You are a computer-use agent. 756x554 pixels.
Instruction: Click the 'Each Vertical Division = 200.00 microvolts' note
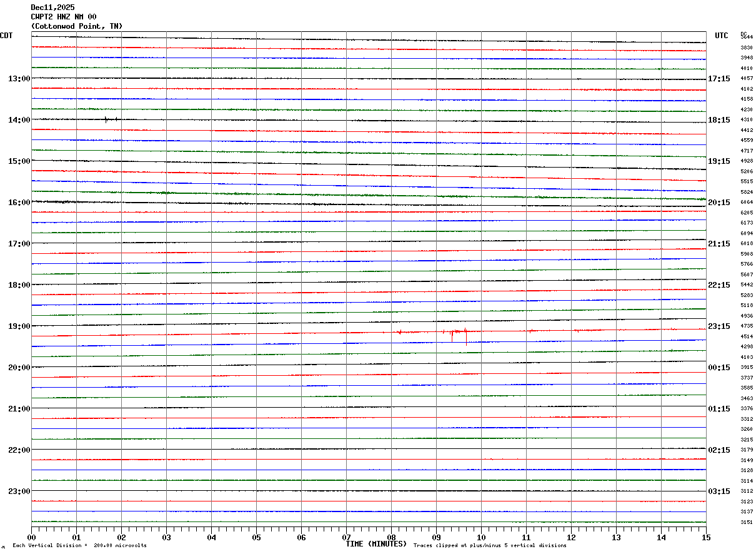point(80,546)
